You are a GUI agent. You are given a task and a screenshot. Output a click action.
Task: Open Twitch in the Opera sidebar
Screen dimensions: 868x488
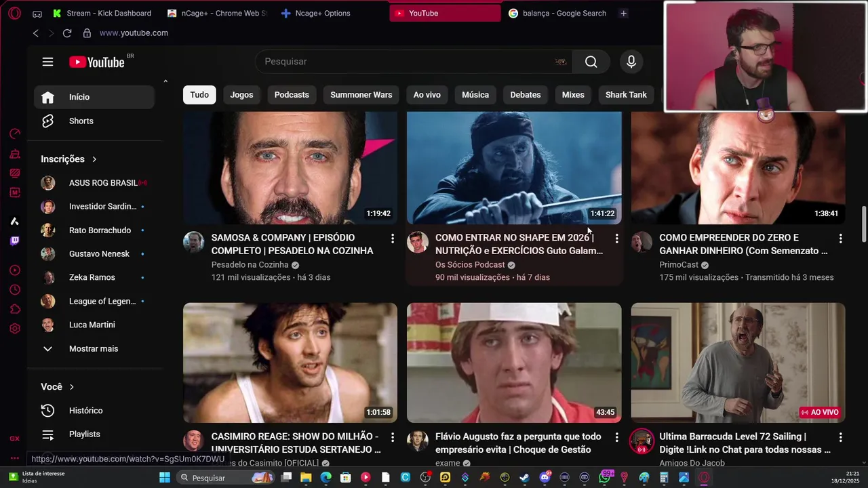click(x=15, y=241)
